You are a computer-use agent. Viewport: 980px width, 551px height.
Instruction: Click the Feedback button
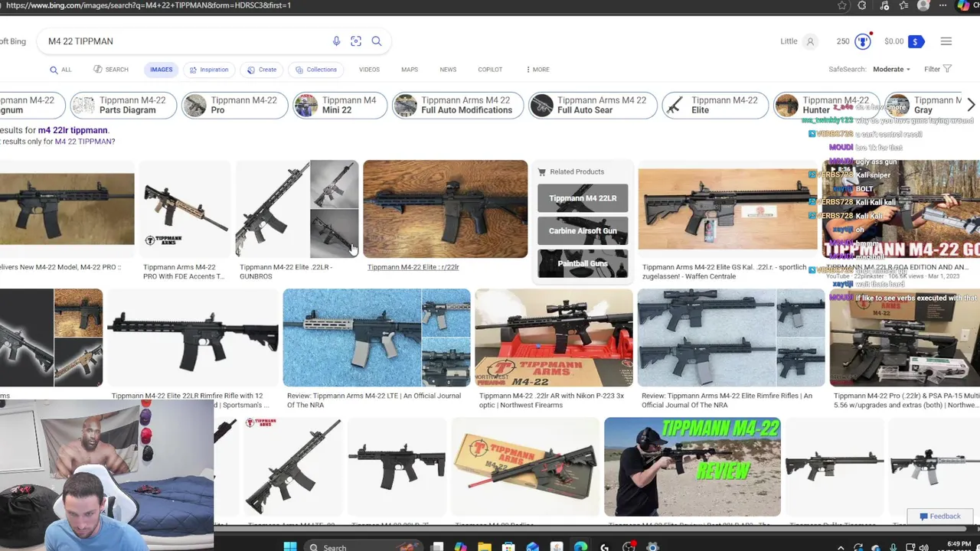940,517
